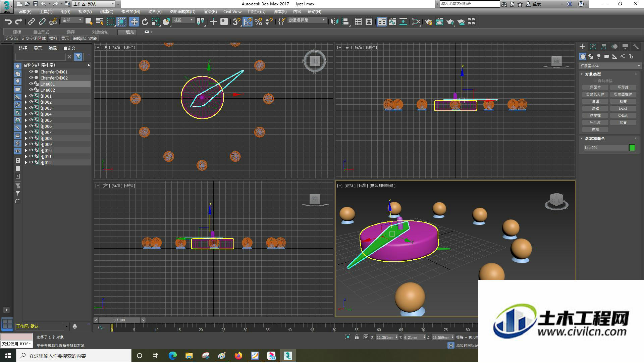Open the Civil View menu

point(232,12)
